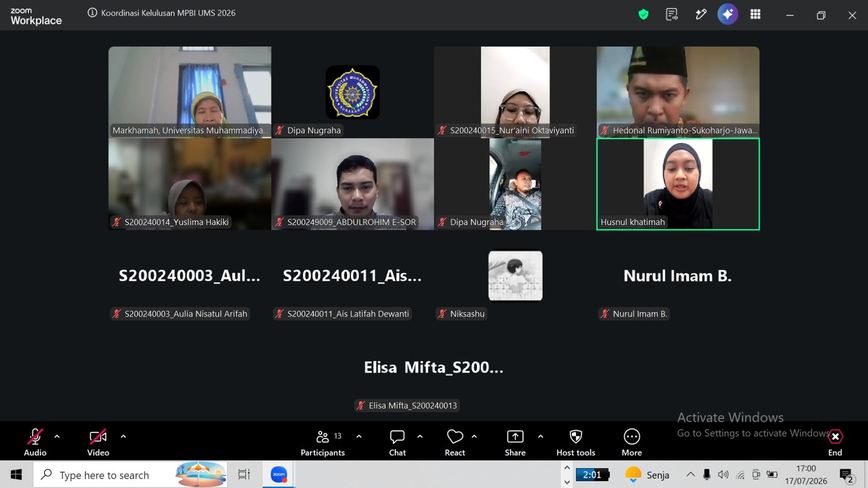
Task: Expand the Chat options caret
Action: (420, 436)
